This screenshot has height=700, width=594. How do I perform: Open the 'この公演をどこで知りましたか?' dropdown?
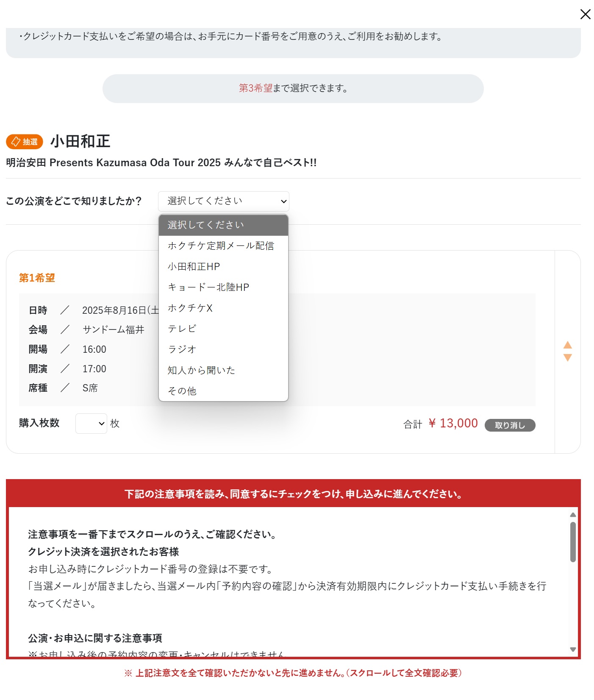[x=223, y=201]
